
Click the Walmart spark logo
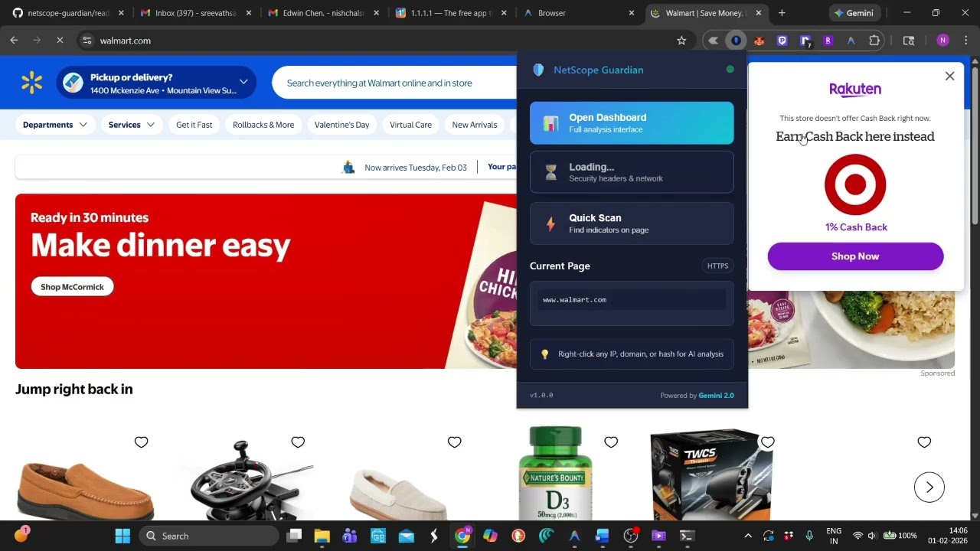[31, 83]
